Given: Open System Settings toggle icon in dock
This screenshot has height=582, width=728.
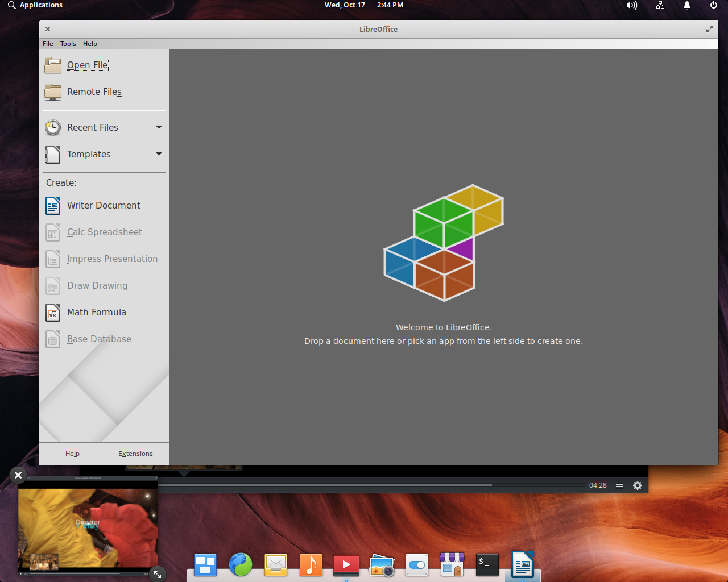Looking at the screenshot, I should coord(417,565).
